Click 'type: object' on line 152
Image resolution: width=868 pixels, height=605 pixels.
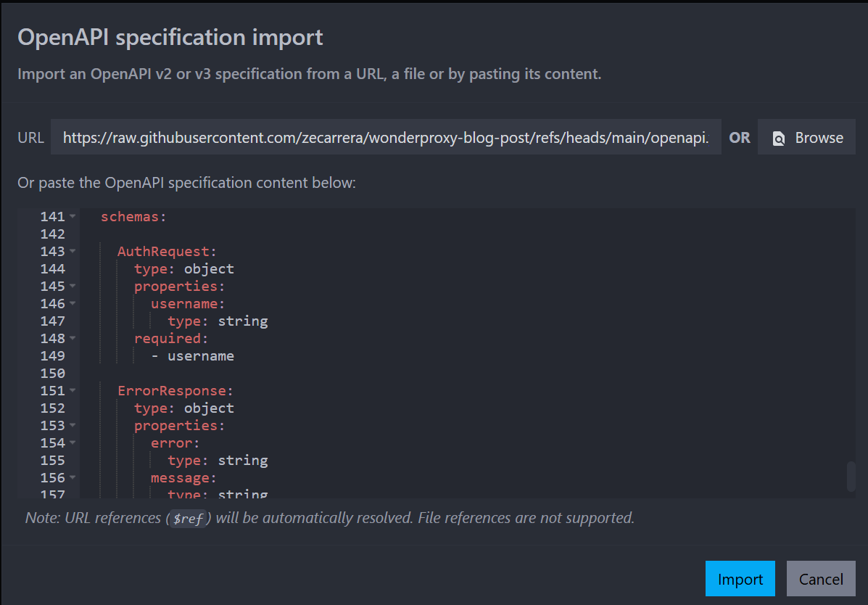pyautogui.click(x=183, y=408)
